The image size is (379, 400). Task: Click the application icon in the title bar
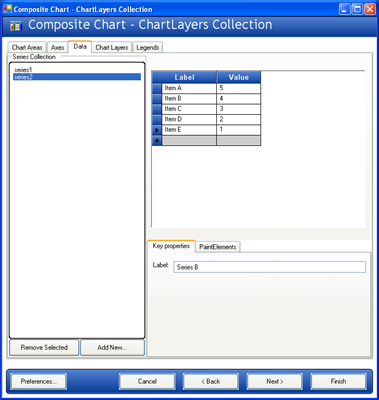7,8
